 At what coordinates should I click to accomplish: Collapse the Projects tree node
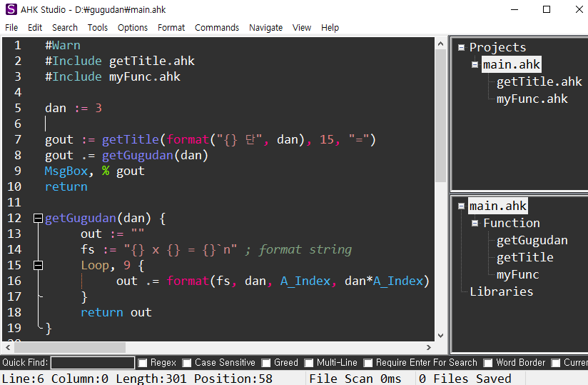pyautogui.click(x=462, y=48)
